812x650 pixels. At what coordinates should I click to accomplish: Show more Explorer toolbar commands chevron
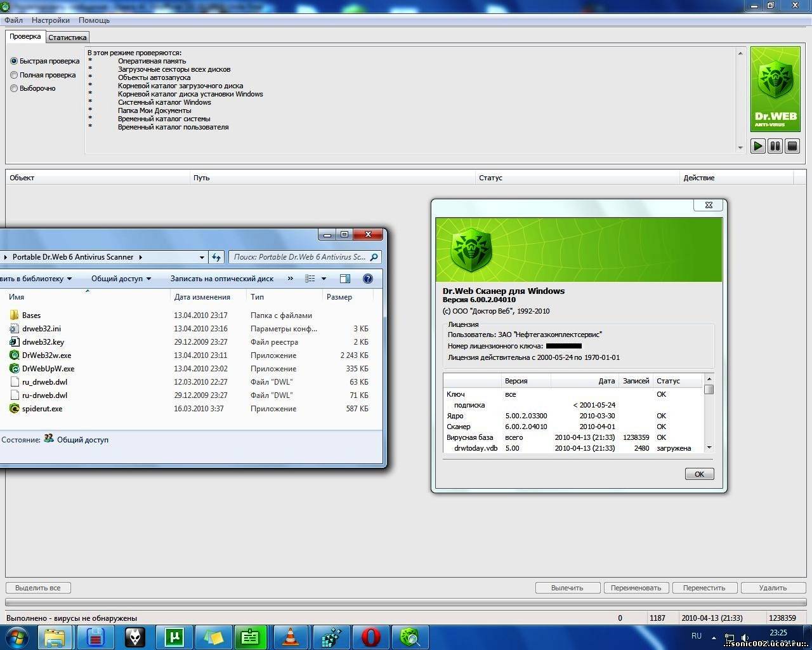tap(290, 279)
